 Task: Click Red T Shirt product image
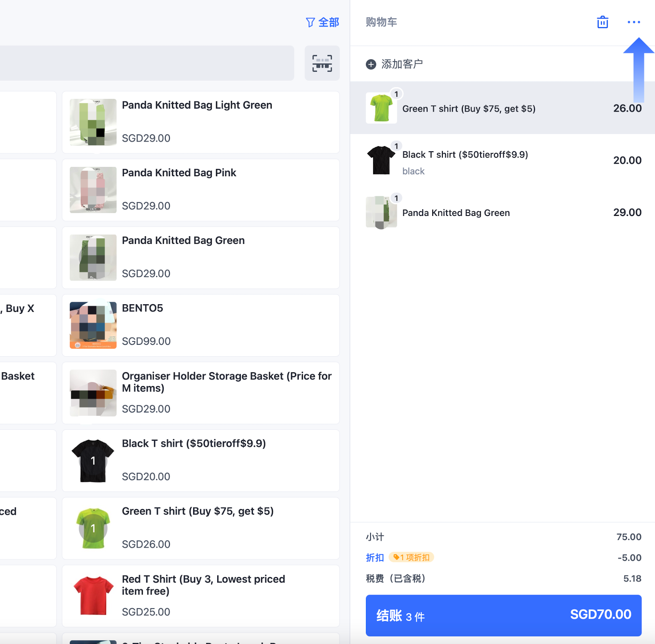tap(93, 596)
